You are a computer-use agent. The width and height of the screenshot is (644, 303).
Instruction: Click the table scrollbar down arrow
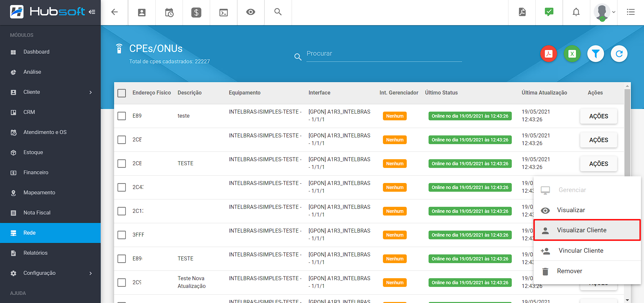[627, 300]
